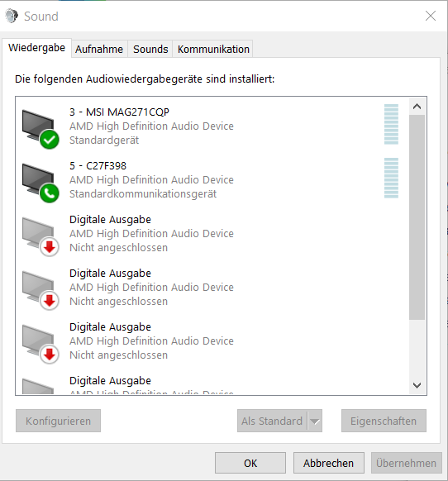Click the Abbrechen button
Viewport: 448px width, 481px height.
(329, 463)
